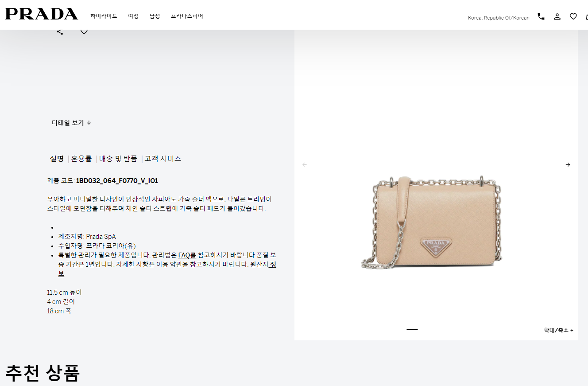
Task: Open the FAQ link
Action: pos(187,255)
